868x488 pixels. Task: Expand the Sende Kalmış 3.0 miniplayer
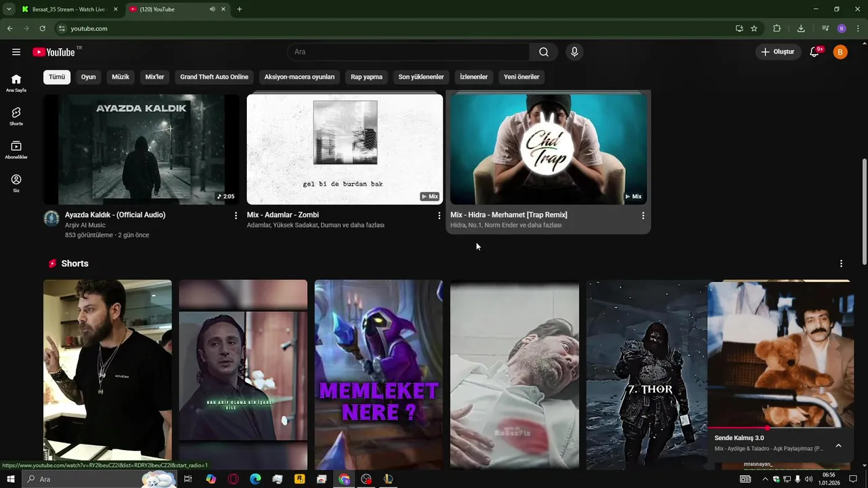point(838,445)
